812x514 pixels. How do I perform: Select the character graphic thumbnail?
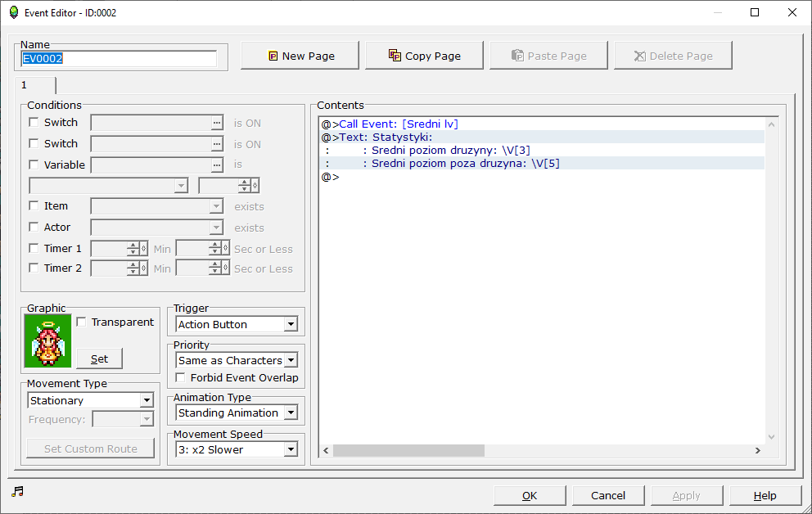click(x=47, y=340)
